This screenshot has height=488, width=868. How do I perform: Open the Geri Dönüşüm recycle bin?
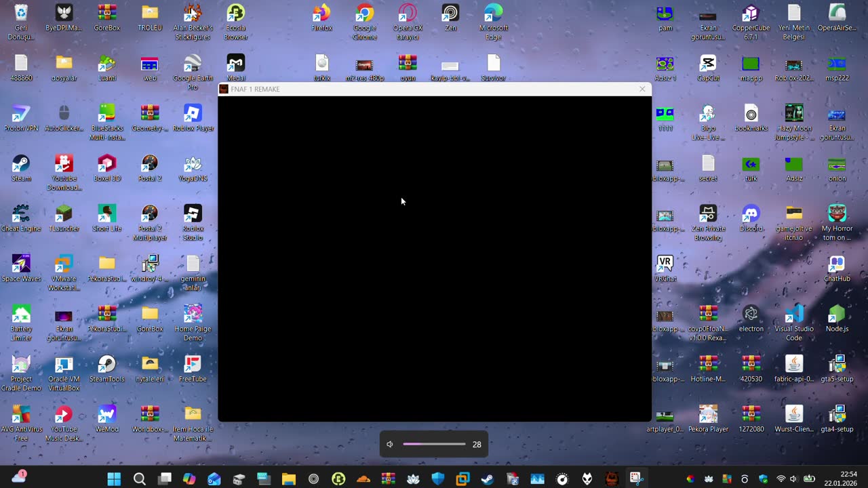click(x=21, y=14)
